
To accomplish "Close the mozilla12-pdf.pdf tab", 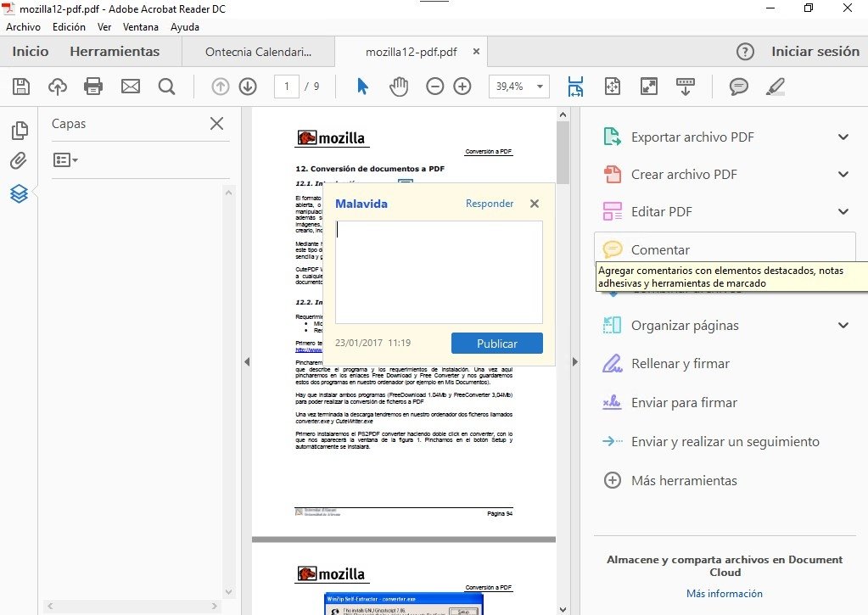I will click(476, 52).
